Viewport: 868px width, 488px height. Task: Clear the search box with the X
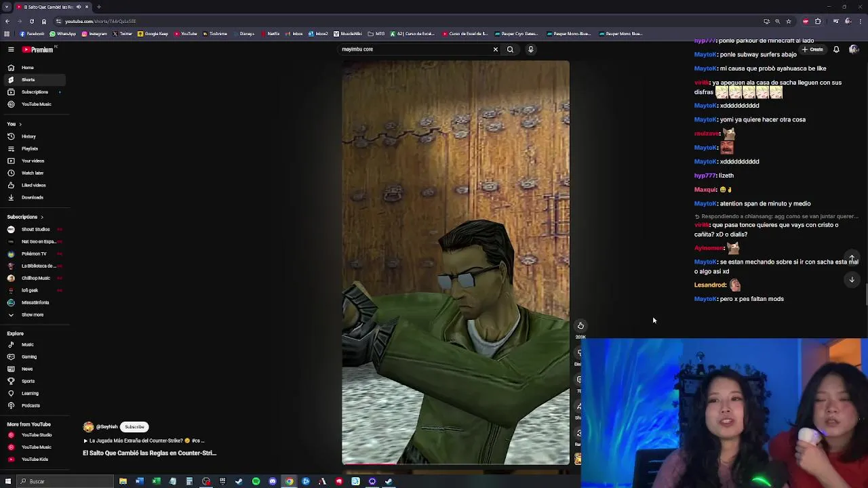coord(495,49)
